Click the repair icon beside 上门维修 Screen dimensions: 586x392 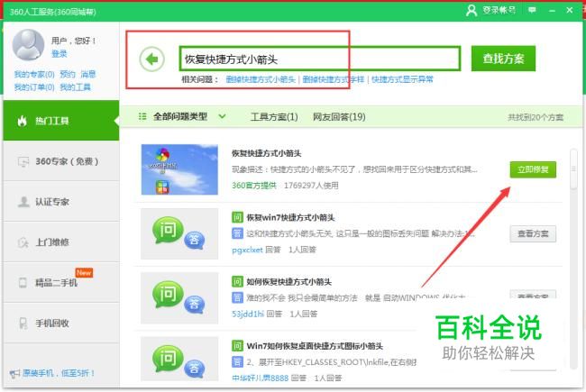click(23, 242)
